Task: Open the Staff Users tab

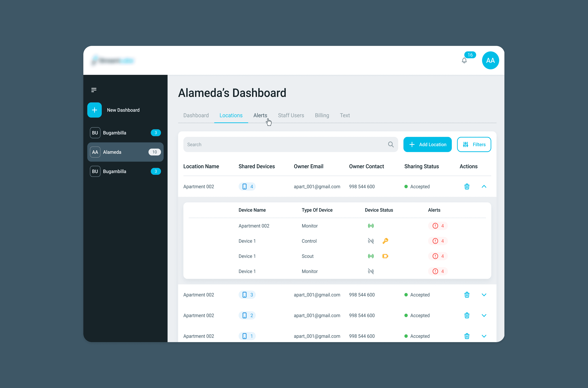Action: coord(291,115)
